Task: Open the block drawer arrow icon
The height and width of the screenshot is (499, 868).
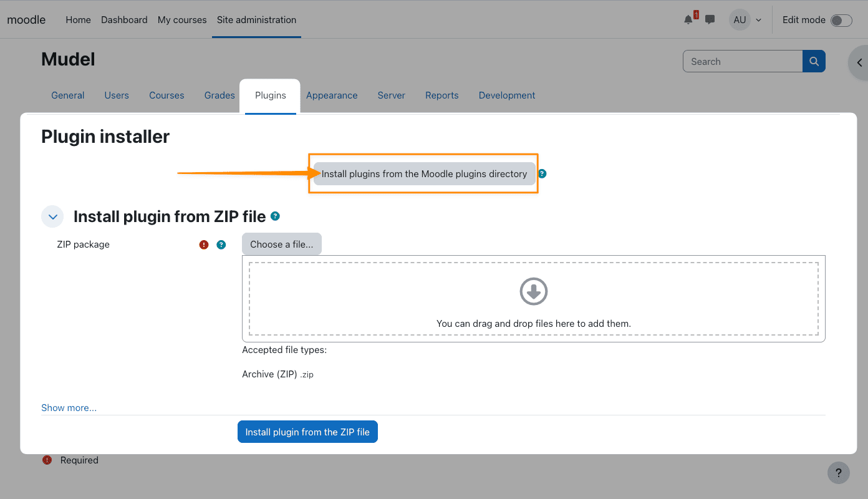Action: [859, 62]
